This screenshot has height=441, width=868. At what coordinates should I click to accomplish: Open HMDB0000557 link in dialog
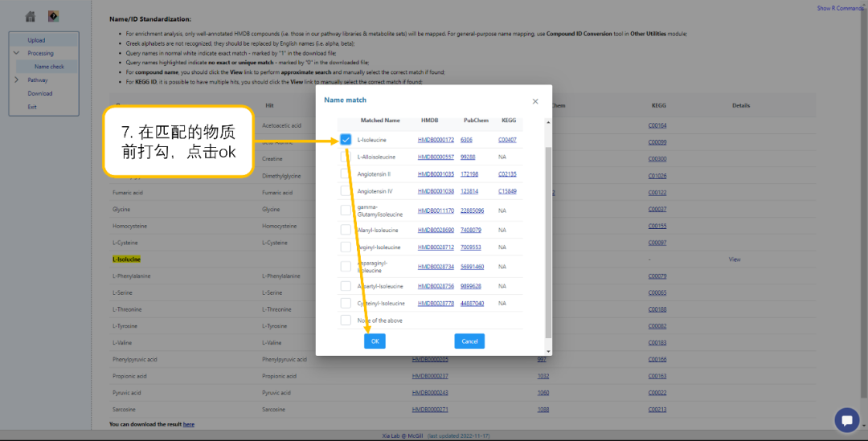coord(436,157)
